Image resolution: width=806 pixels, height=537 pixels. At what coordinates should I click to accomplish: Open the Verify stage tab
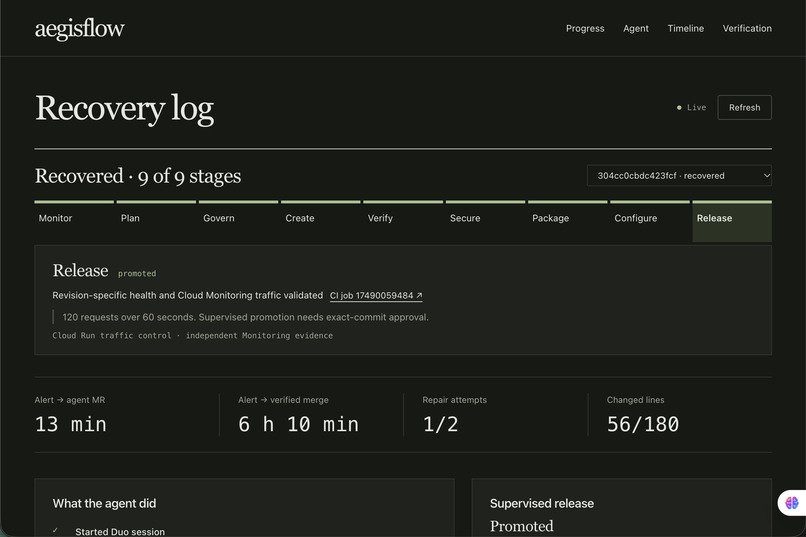pyautogui.click(x=403, y=221)
